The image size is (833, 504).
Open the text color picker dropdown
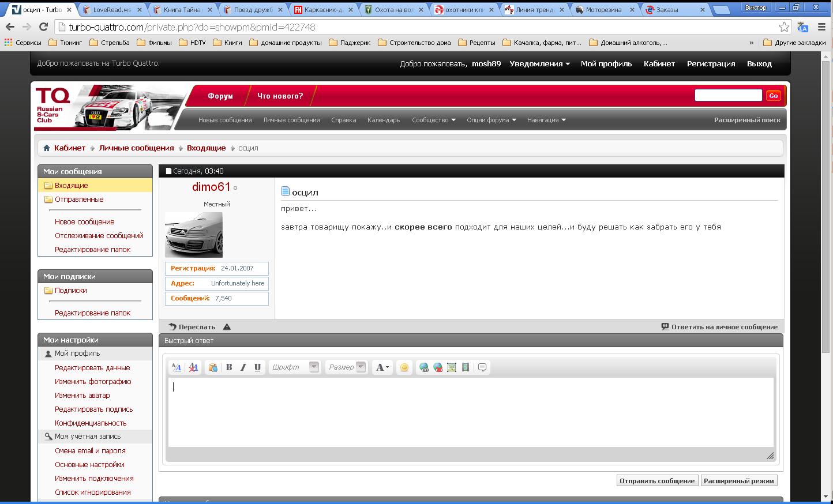[382, 367]
